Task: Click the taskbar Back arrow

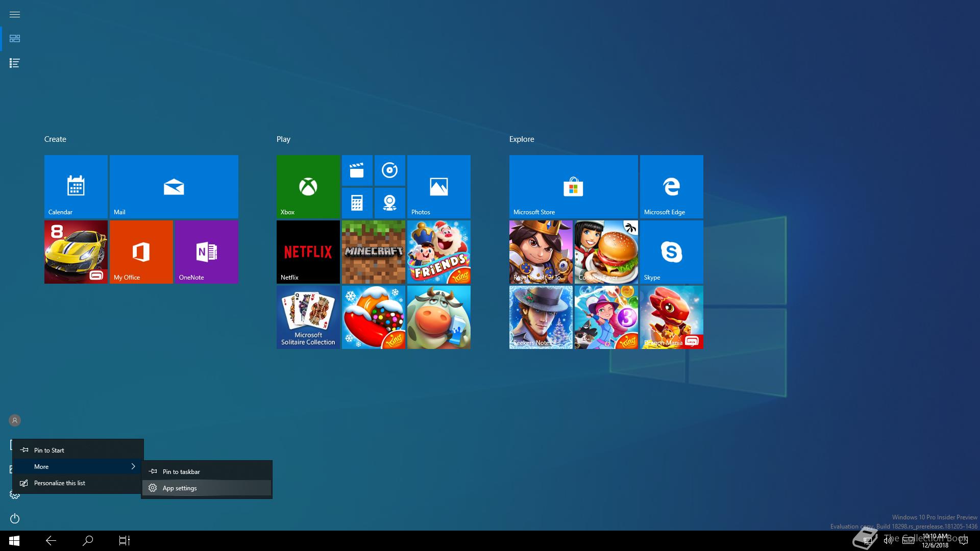Action: (51, 541)
